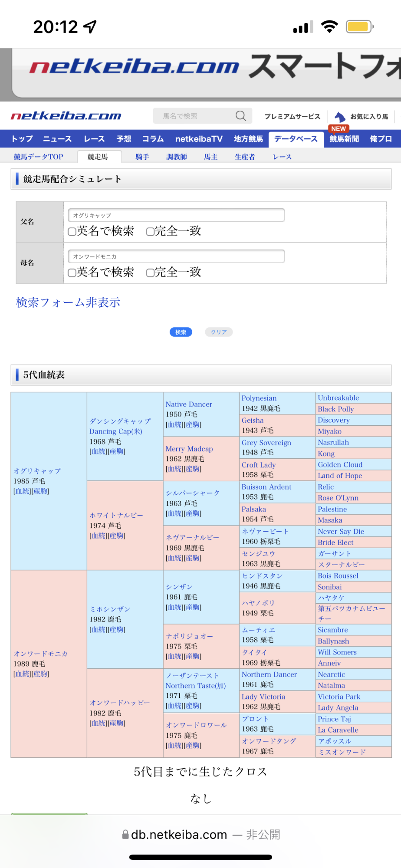401x868 pixels.
Task: Select the レース sub-tab under database
Action: (x=282, y=157)
